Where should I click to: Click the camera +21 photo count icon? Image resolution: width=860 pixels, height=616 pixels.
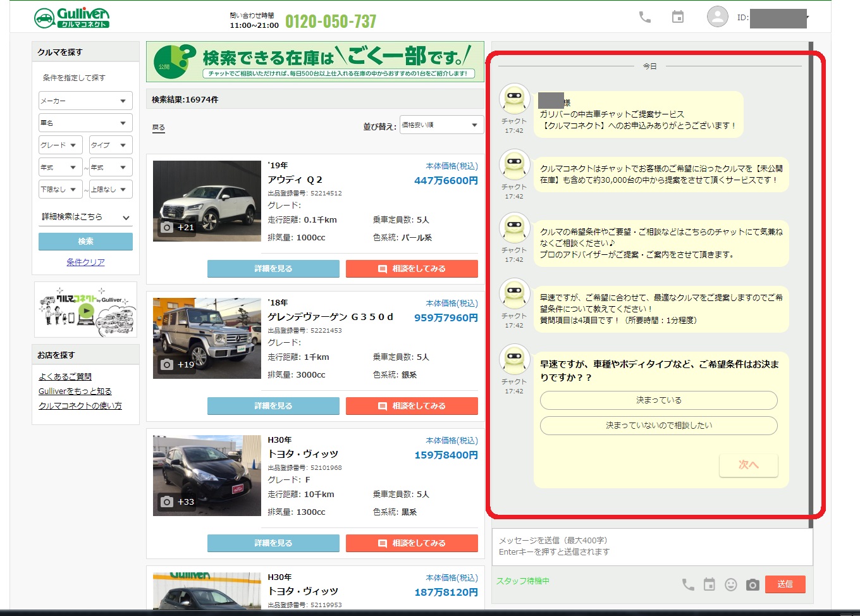(x=177, y=227)
